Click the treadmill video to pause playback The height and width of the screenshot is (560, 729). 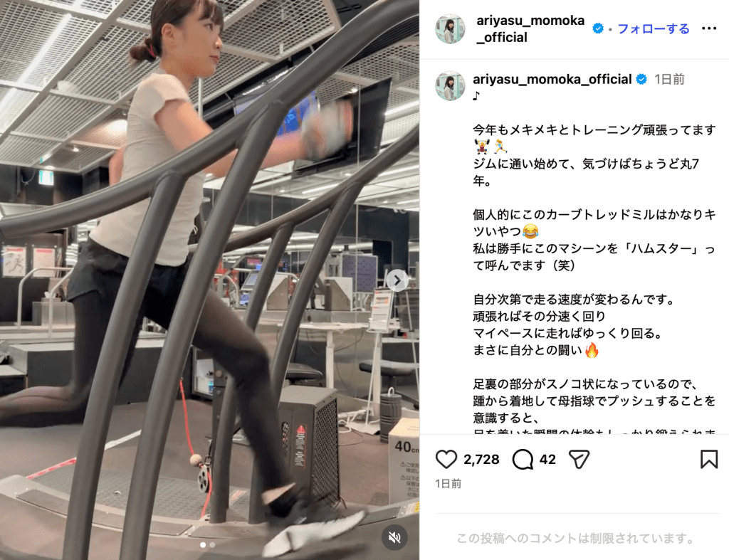click(209, 280)
